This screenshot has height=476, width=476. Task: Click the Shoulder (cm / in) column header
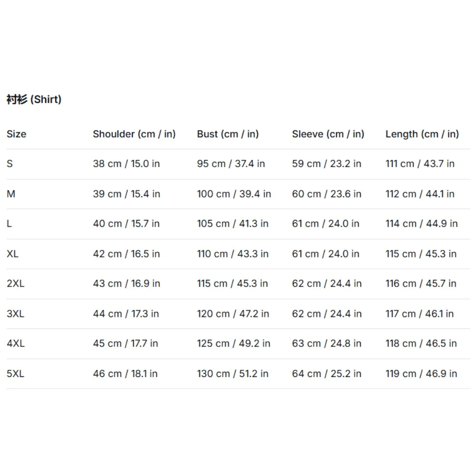click(x=134, y=134)
